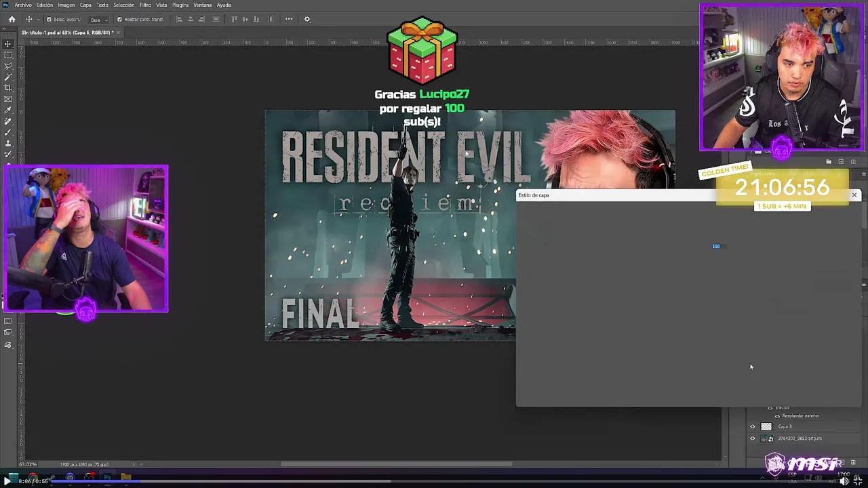
Task: Select the Clone Stamp tool
Action: [x=8, y=143]
